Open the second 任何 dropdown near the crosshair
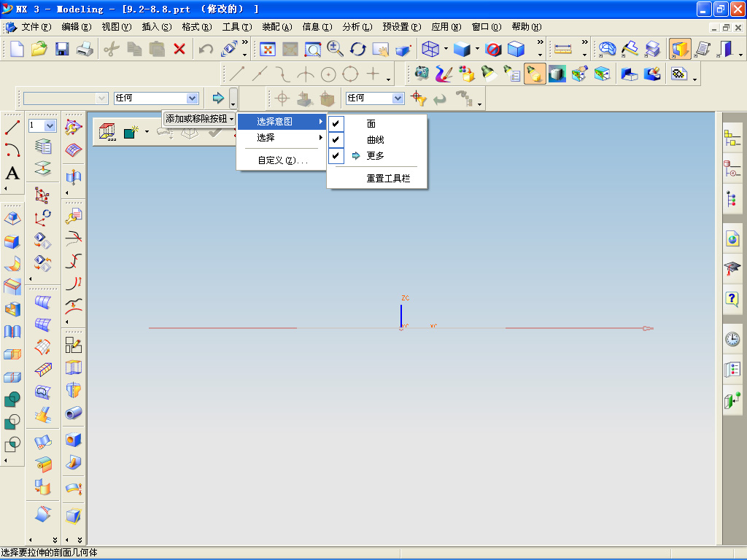The width and height of the screenshot is (747, 560). tap(398, 98)
